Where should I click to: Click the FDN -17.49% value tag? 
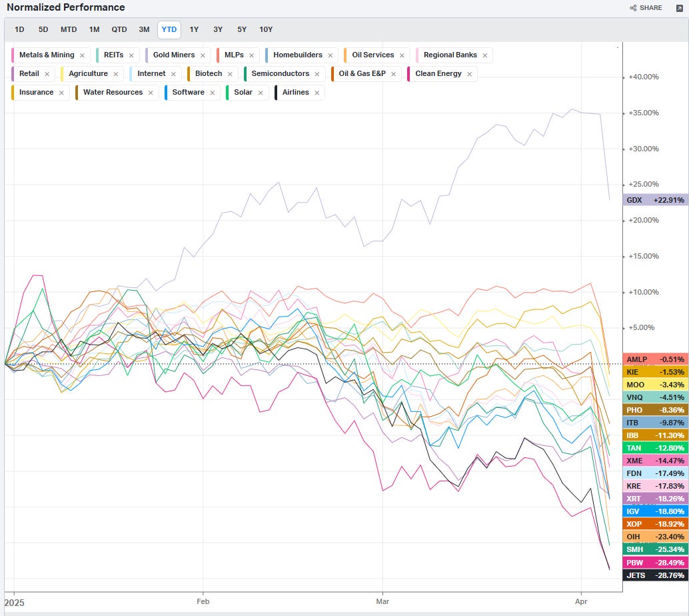click(655, 473)
